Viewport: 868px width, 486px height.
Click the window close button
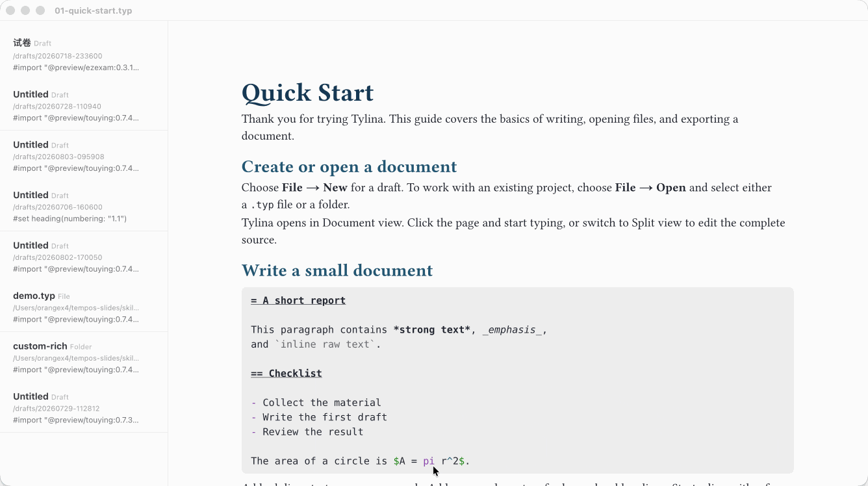coord(10,10)
